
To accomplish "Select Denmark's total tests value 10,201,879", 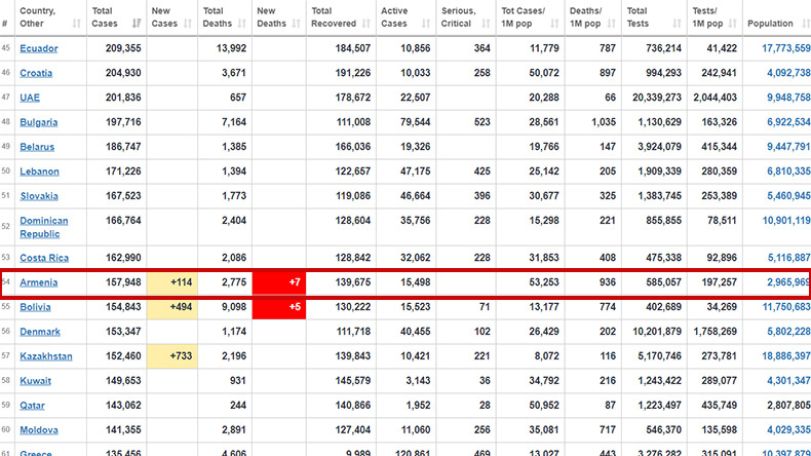I will [657, 332].
